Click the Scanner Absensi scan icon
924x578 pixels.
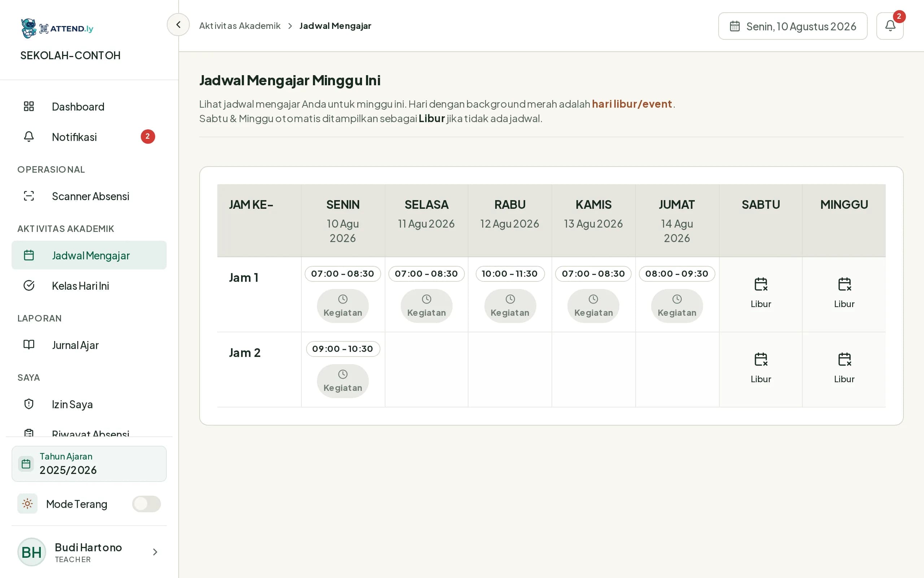(29, 196)
